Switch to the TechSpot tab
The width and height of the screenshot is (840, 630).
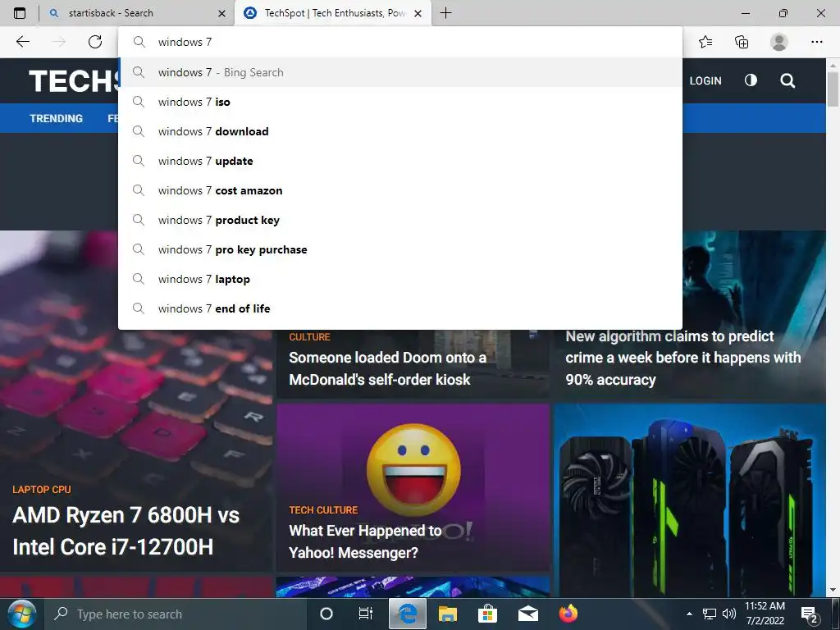click(x=332, y=13)
